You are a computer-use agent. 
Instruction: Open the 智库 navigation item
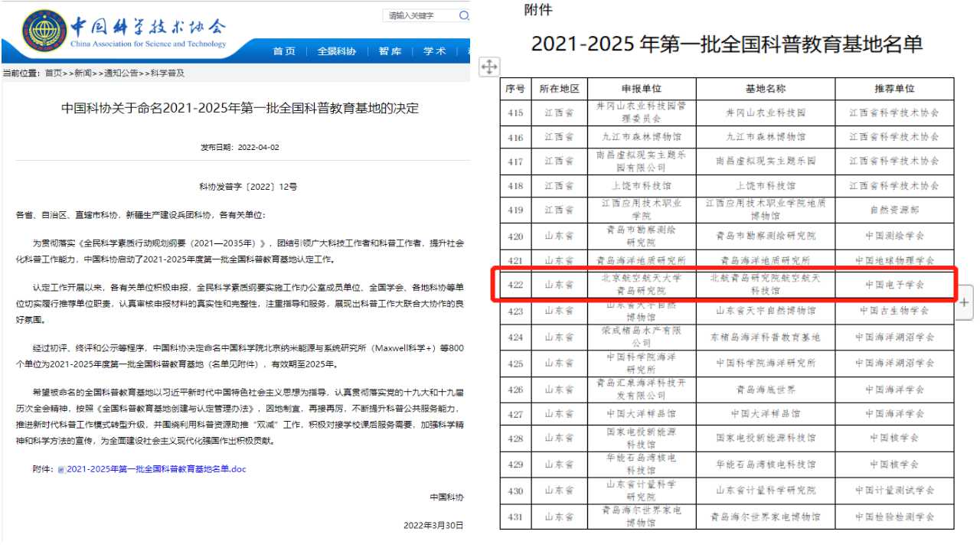pyautogui.click(x=390, y=51)
